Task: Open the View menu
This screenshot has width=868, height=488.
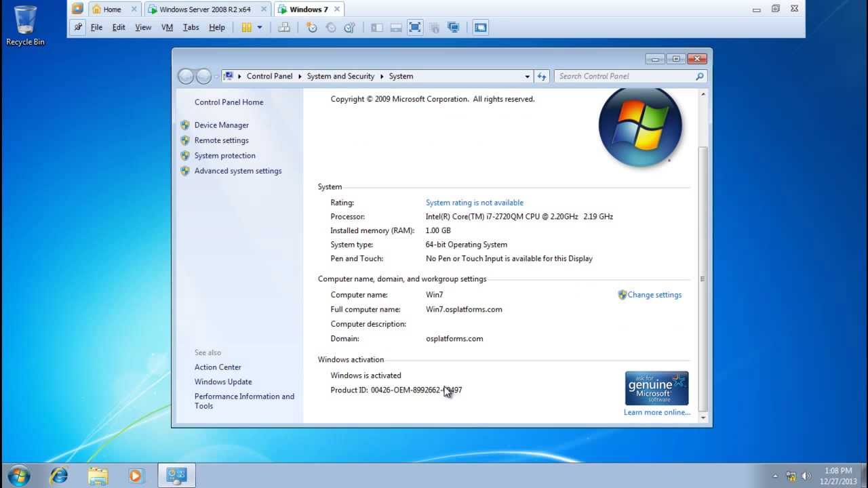Action: 143,27
